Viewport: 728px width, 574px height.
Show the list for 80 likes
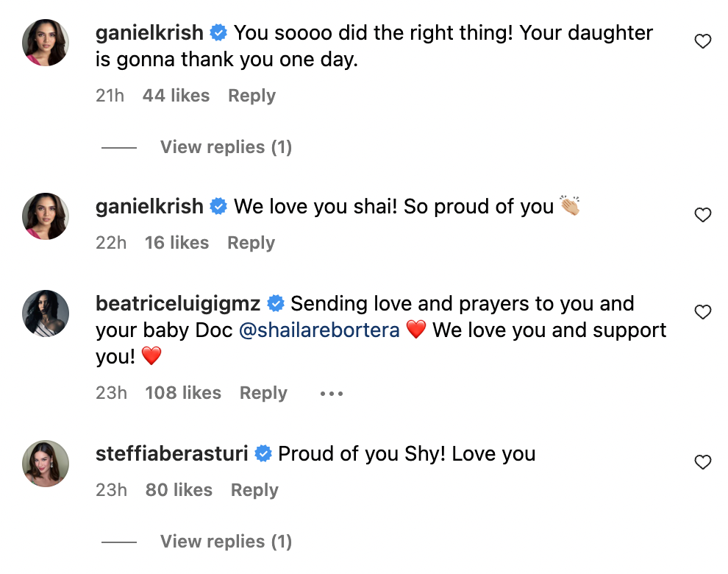coord(179,490)
